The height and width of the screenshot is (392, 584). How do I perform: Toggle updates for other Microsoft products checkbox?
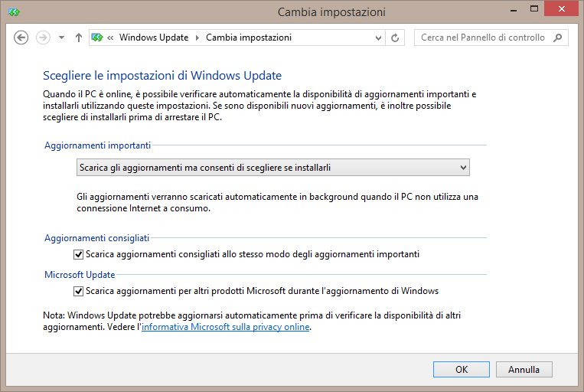[x=78, y=291]
